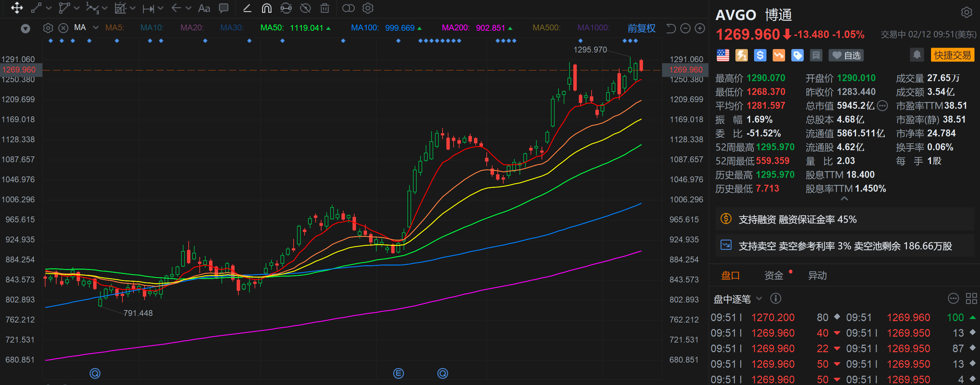The height and width of the screenshot is (385, 980).
Task: Collapse quote details with up chevron
Action: pos(844,199)
